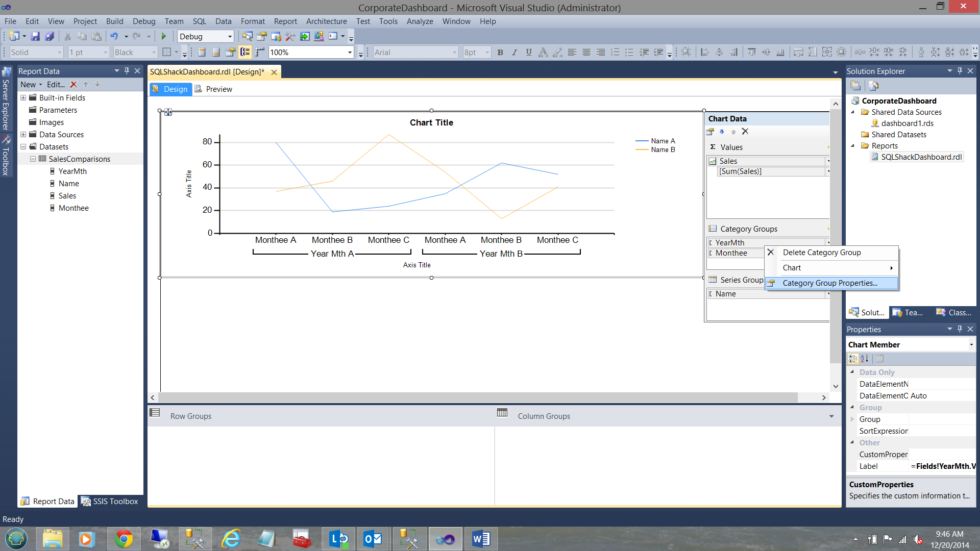
Task: Select Category Group Properties menu entry
Action: 830,283
